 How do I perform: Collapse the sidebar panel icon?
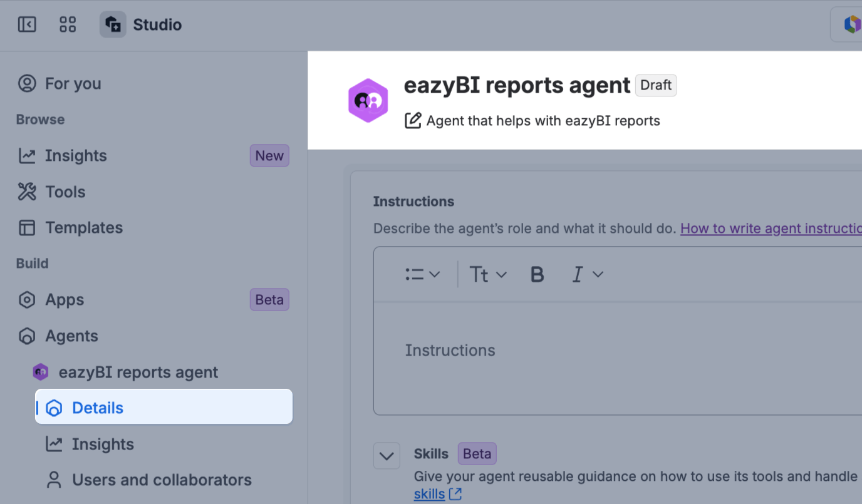[27, 24]
